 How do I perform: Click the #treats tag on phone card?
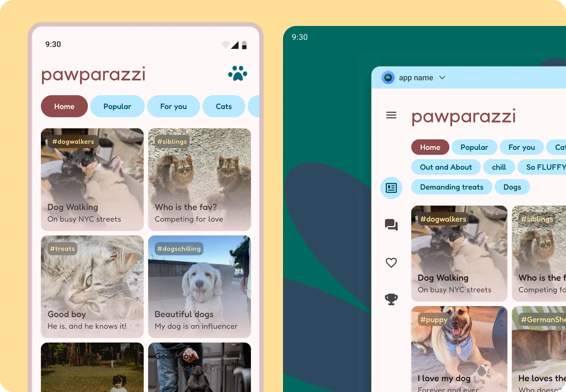pos(62,249)
